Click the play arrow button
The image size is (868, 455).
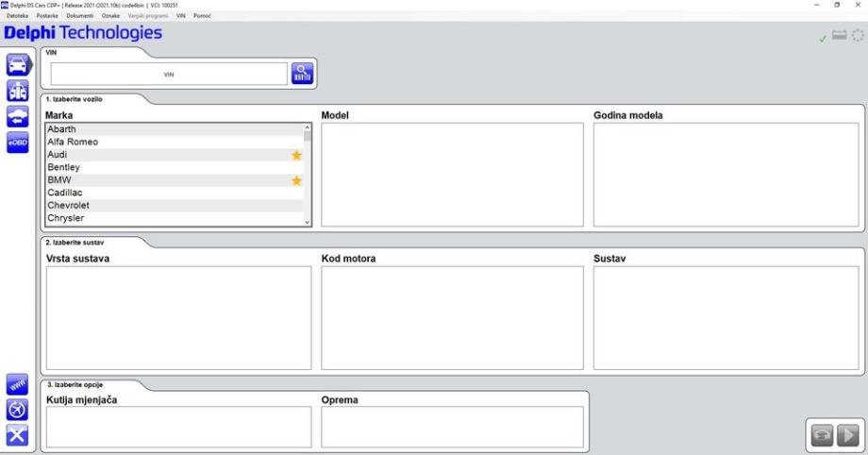tap(848, 435)
